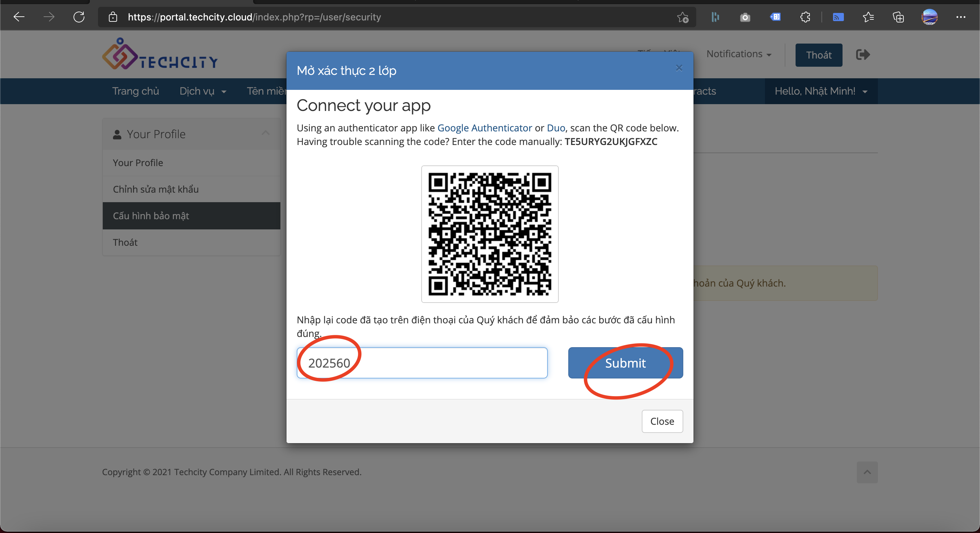Click the copyright text in the footer
This screenshot has height=533, width=980.
pos(232,472)
